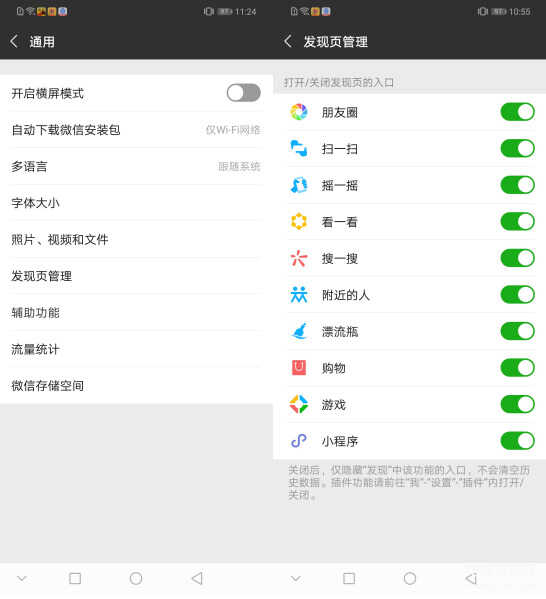Screen dimensions: 546x599
Task: Tap the 游戏 four-color game icon
Action: click(x=299, y=404)
